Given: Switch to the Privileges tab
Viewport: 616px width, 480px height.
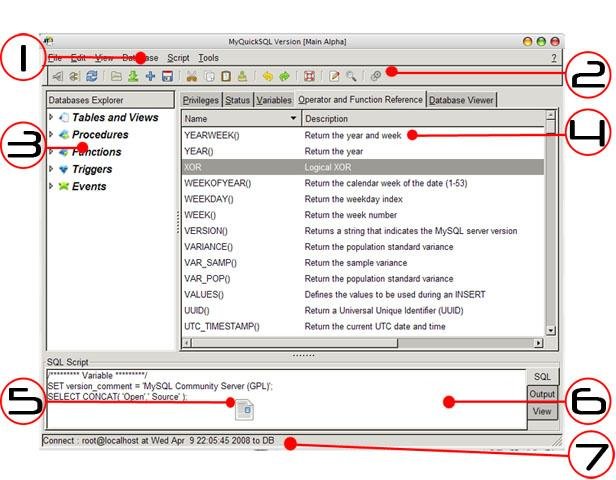Looking at the screenshot, I should click(x=200, y=100).
